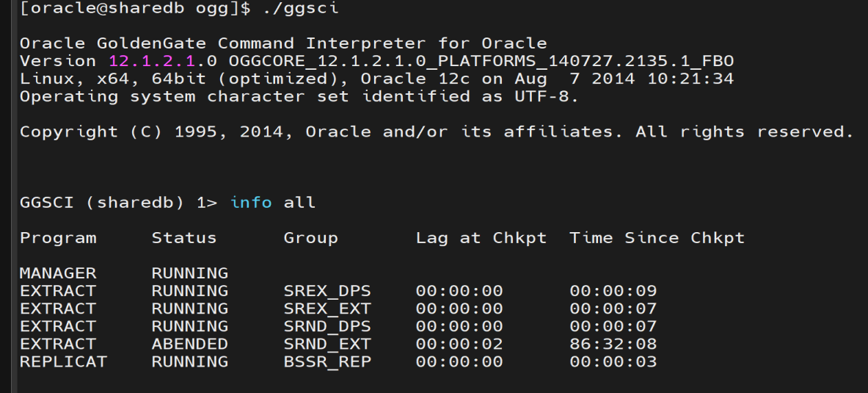Click the 'Time Since Chkpt' column header

[657, 238]
